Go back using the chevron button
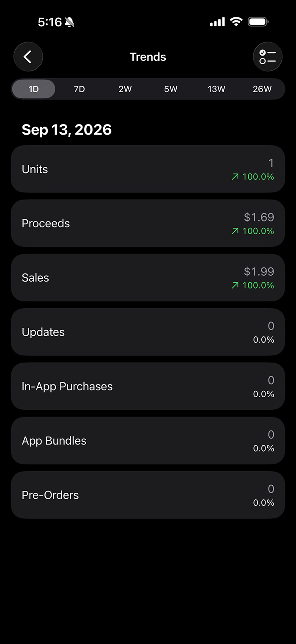The image size is (296, 644). click(28, 57)
